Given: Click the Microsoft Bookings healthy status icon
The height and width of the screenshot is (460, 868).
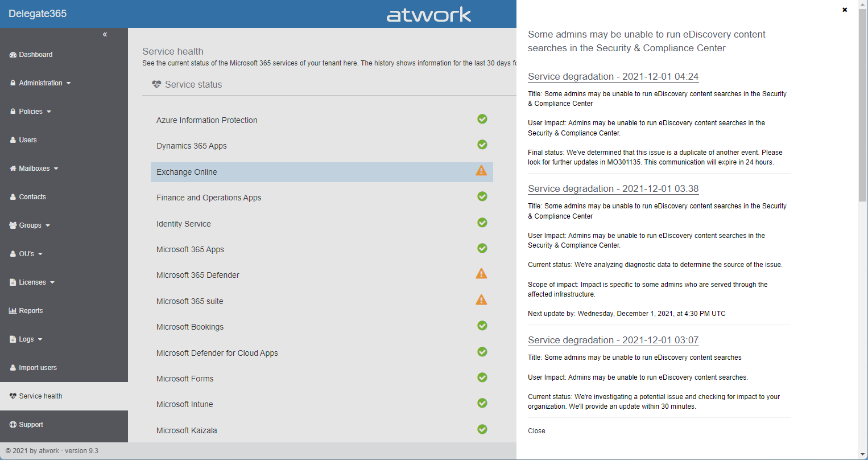Looking at the screenshot, I should click(x=482, y=326).
